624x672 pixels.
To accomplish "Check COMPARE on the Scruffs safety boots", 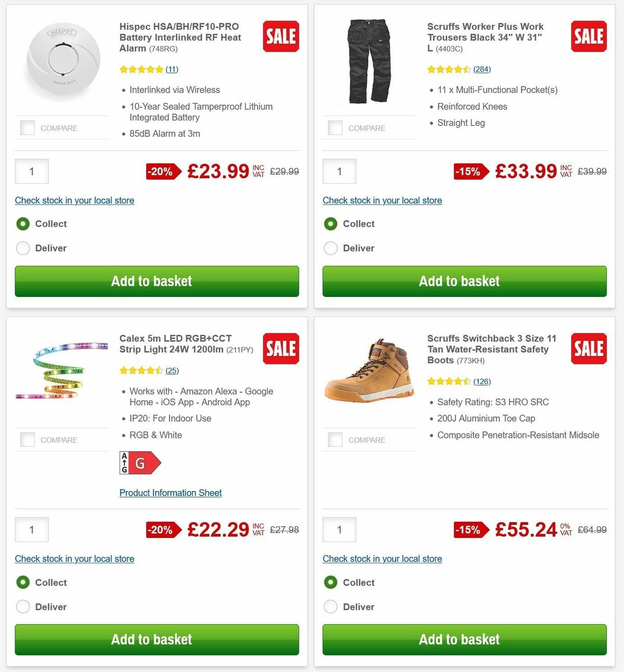I will coord(335,440).
